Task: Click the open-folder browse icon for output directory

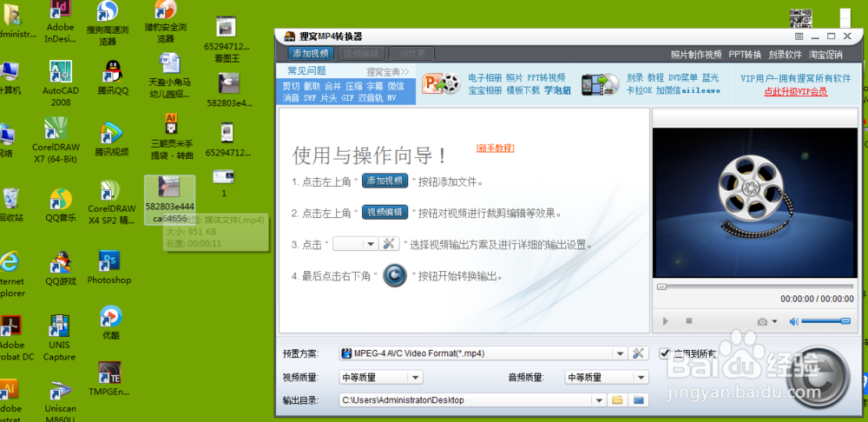Action: tap(618, 399)
